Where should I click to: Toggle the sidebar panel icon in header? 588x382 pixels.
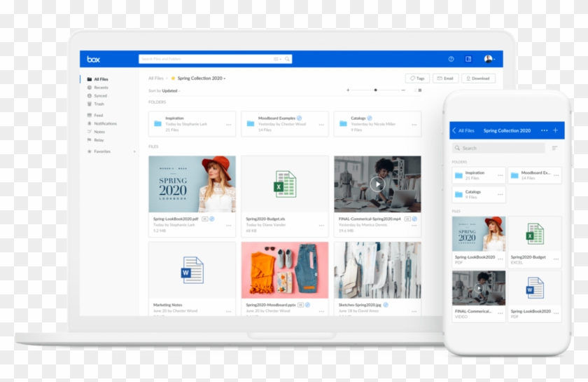point(468,59)
